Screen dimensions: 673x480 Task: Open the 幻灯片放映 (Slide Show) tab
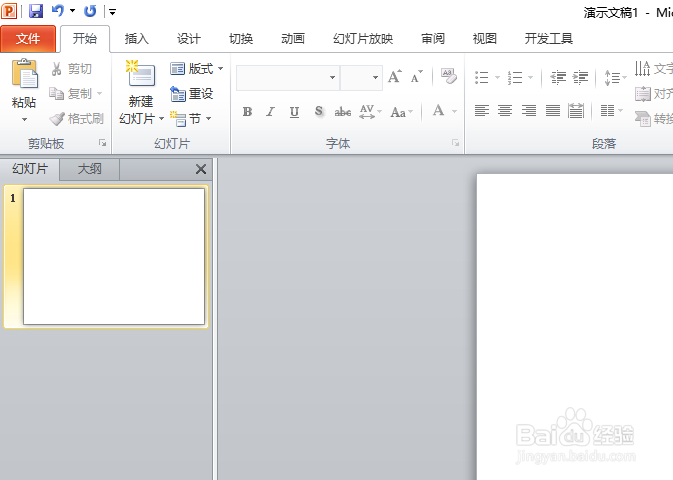click(363, 39)
